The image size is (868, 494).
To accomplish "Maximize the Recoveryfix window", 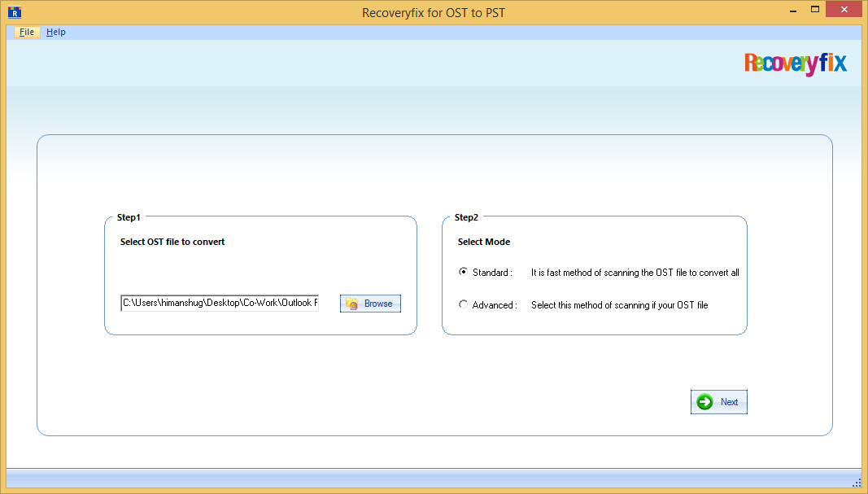I will pos(815,10).
